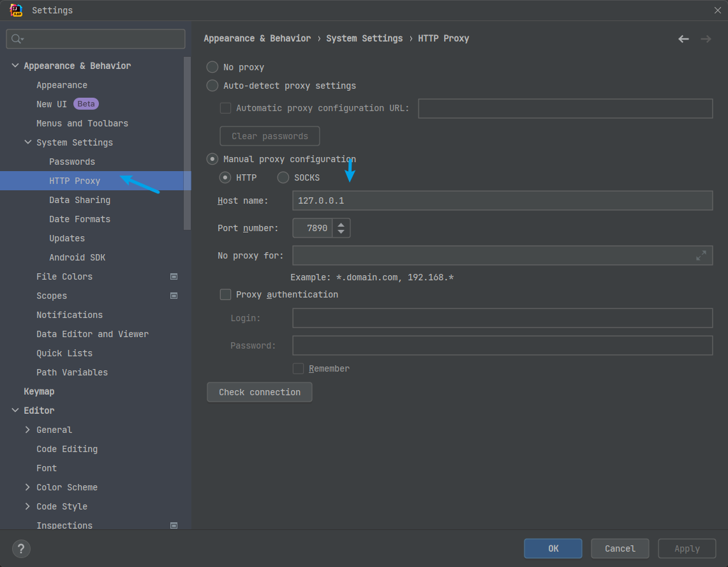
Task: Open the Appearance settings page
Action: 61,84
